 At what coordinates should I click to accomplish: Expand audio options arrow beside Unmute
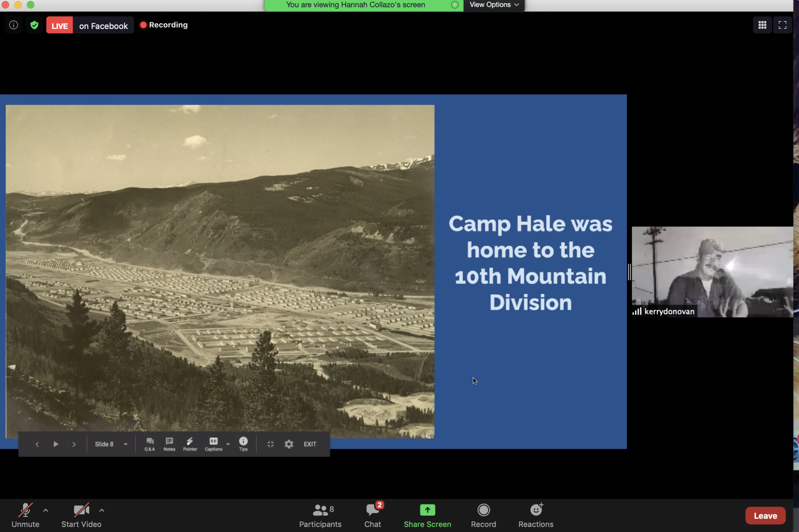46,510
